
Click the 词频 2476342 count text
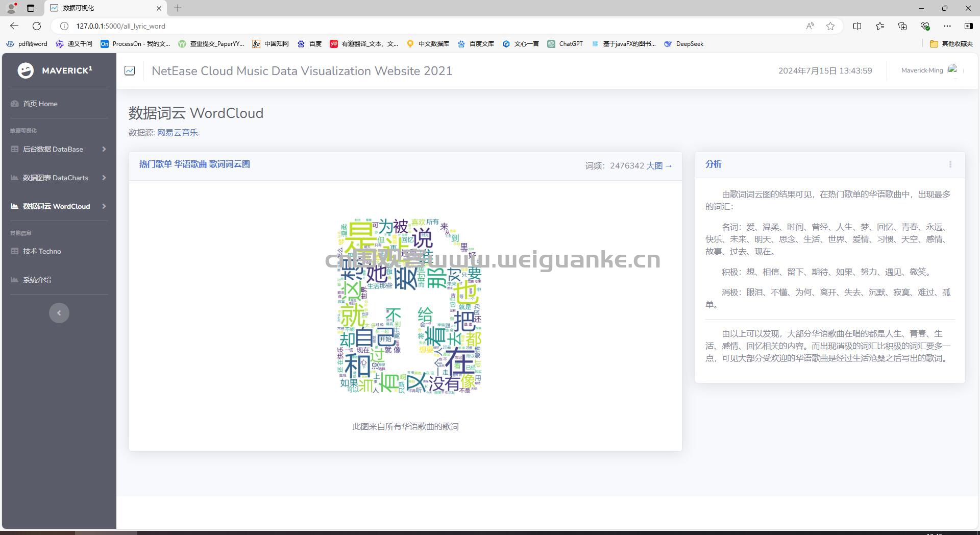pos(615,166)
